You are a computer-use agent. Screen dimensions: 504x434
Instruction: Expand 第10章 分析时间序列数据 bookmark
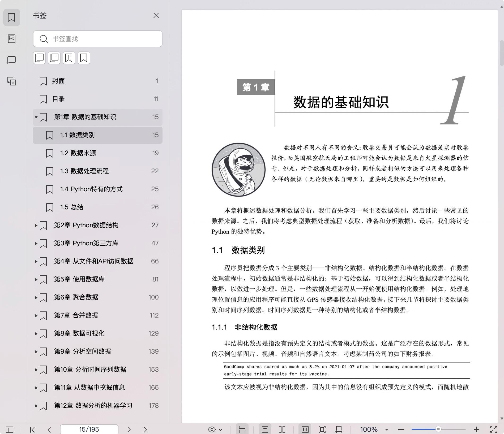point(36,370)
